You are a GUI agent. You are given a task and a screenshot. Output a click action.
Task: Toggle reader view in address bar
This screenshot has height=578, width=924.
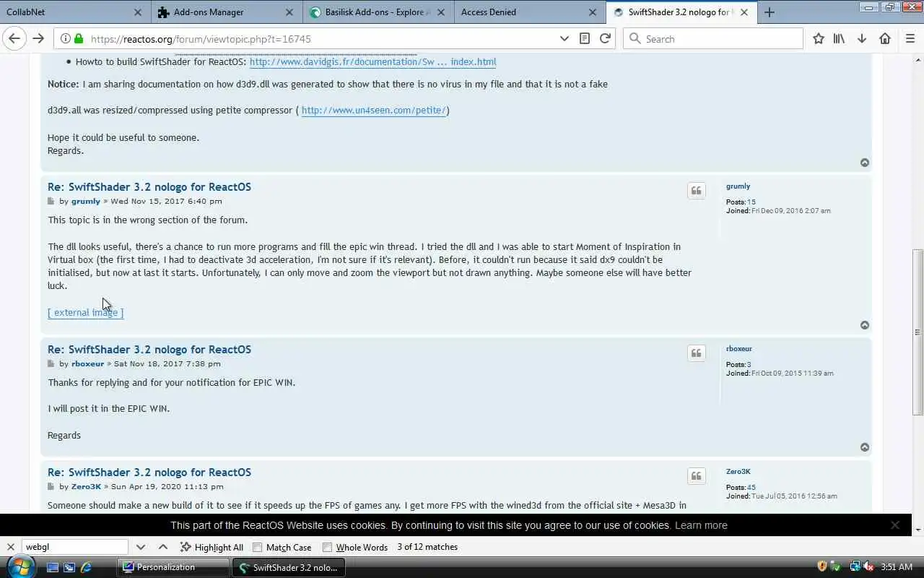tap(585, 38)
